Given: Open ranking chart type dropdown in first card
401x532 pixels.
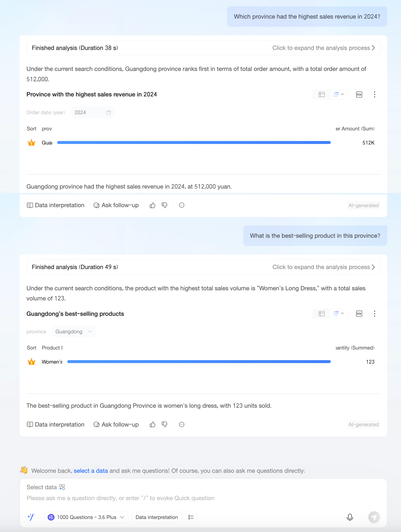Looking at the screenshot, I should click(x=339, y=95).
